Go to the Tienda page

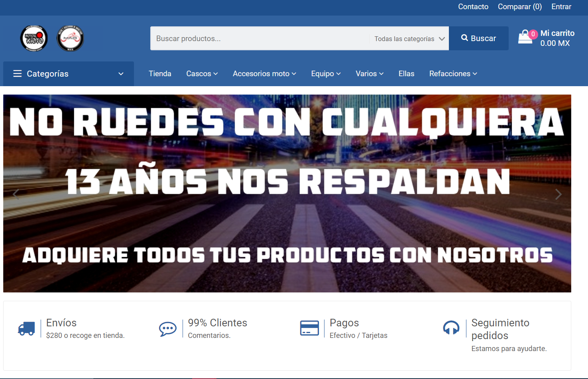[160, 73]
